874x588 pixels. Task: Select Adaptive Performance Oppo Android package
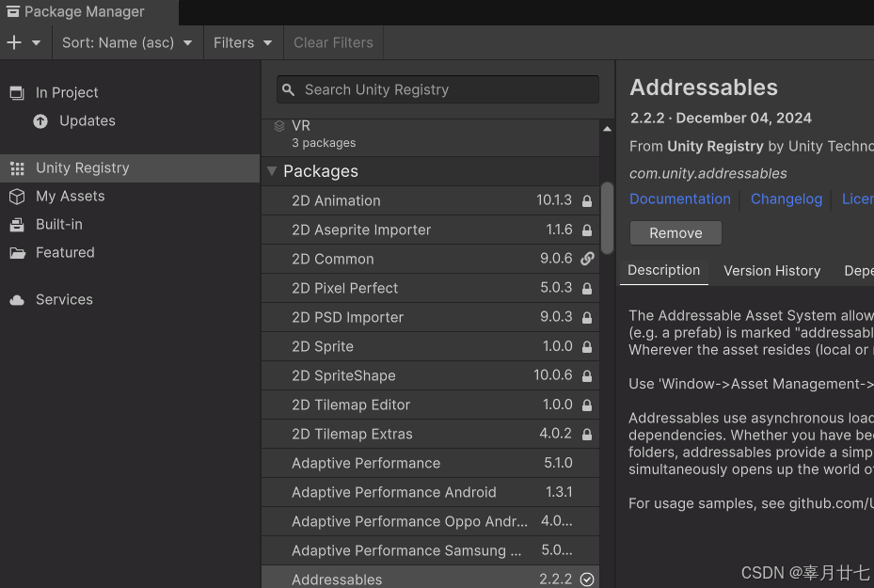click(x=430, y=521)
